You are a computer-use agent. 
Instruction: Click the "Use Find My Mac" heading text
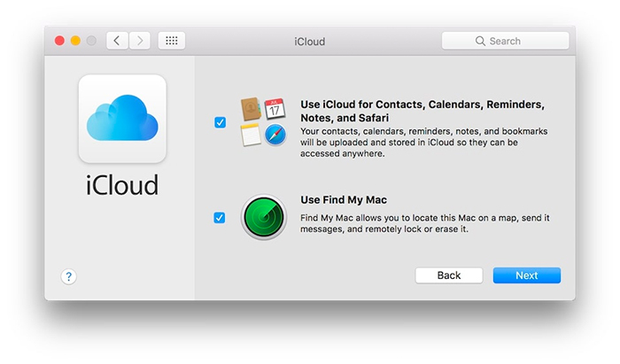[x=344, y=199]
